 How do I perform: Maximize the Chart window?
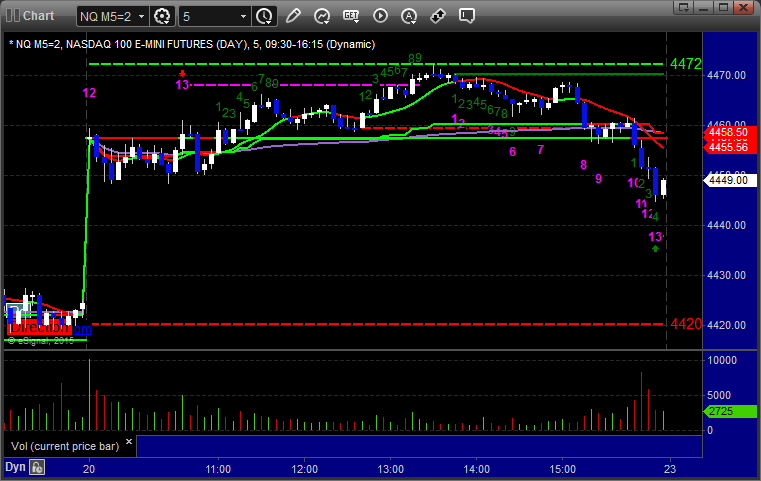pyautogui.click(x=723, y=7)
